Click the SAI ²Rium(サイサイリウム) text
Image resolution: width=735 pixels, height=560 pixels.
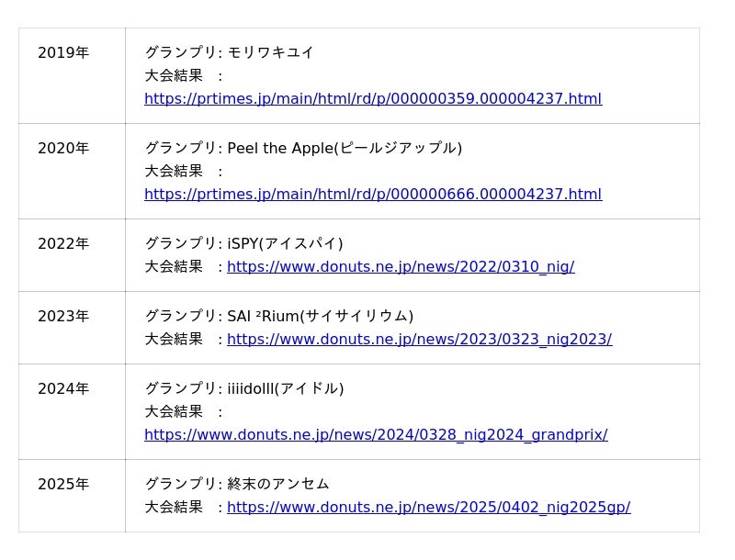pos(320,317)
